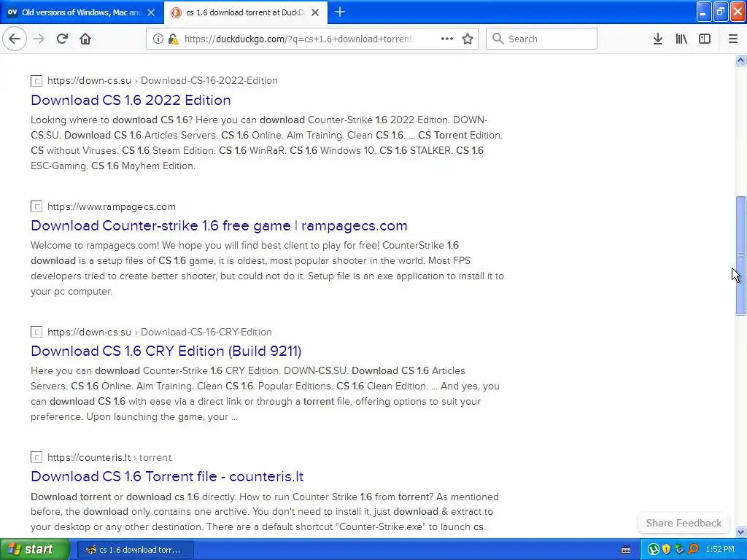Screen dimensions: 747x560
Task: Click the Share Feedback button
Action: [x=684, y=523]
